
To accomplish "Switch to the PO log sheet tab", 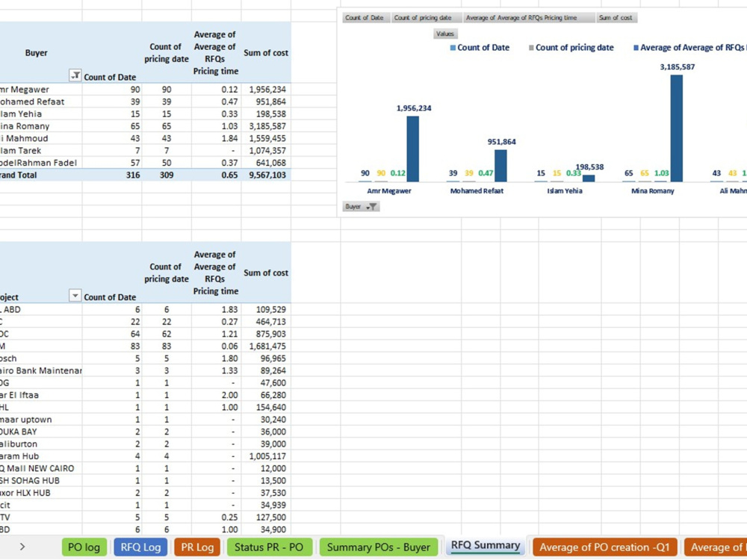I will [x=84, y=547].
